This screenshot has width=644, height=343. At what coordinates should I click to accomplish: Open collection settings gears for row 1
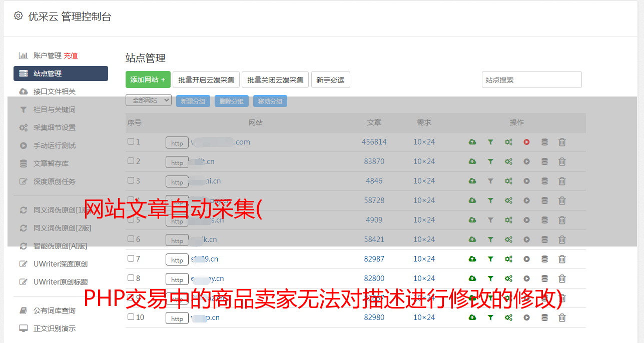[508, 142]
